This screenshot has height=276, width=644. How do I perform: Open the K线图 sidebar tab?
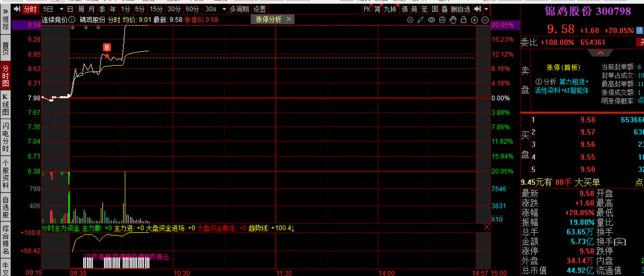tap(6, 104)
